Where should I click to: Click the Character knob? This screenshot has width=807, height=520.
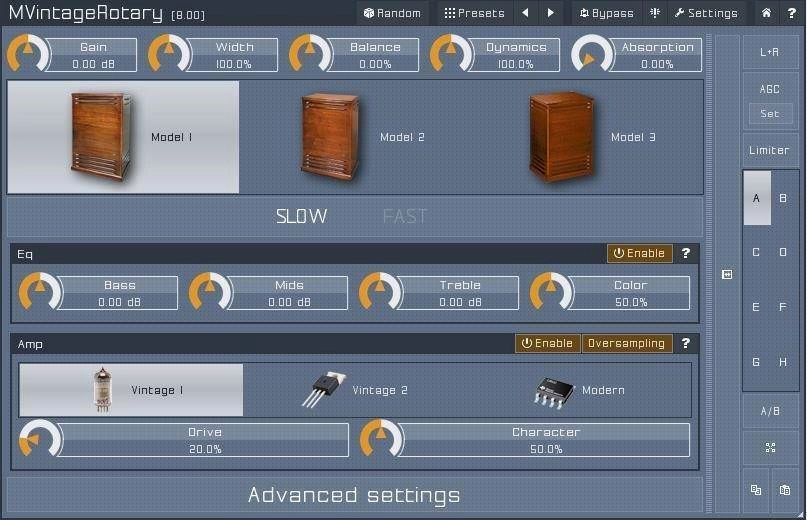click(381, 439)
